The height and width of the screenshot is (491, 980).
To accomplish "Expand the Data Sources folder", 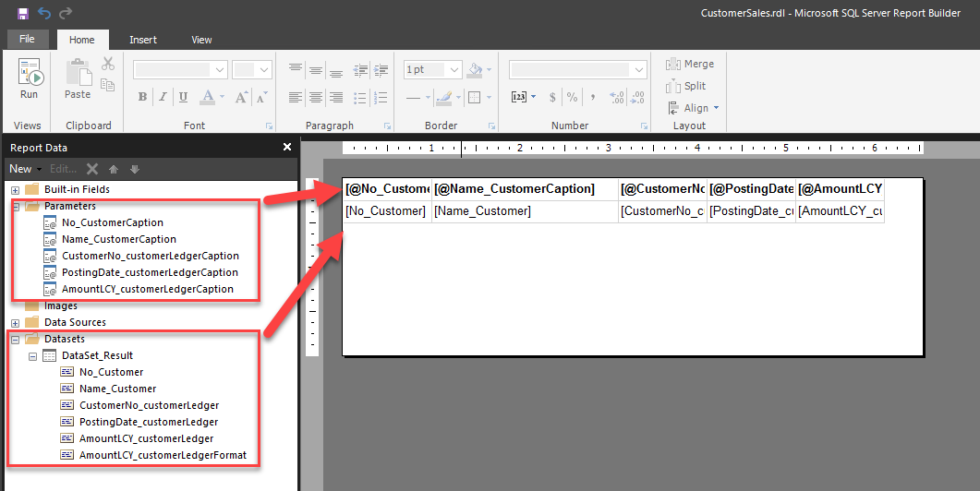I will (15, 323).
